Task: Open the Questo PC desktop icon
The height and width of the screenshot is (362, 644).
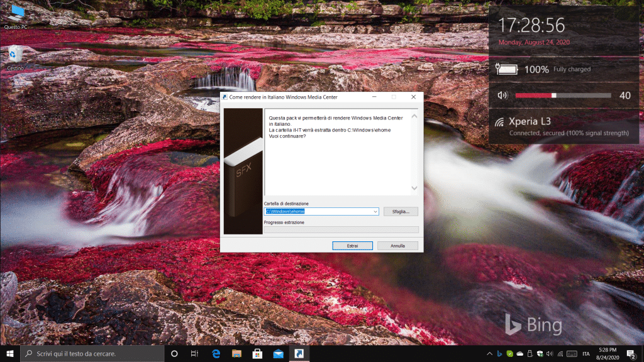Action: coord(16,16)
